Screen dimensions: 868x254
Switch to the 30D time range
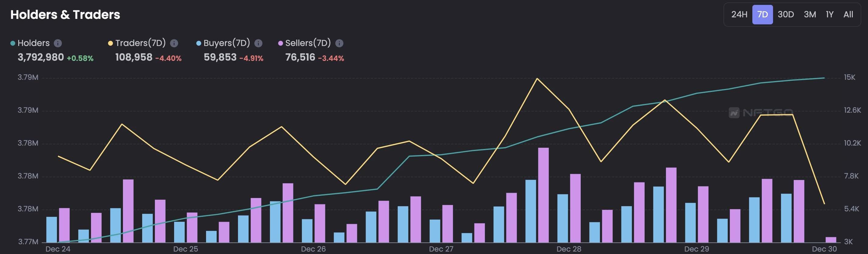pos(786,15)
